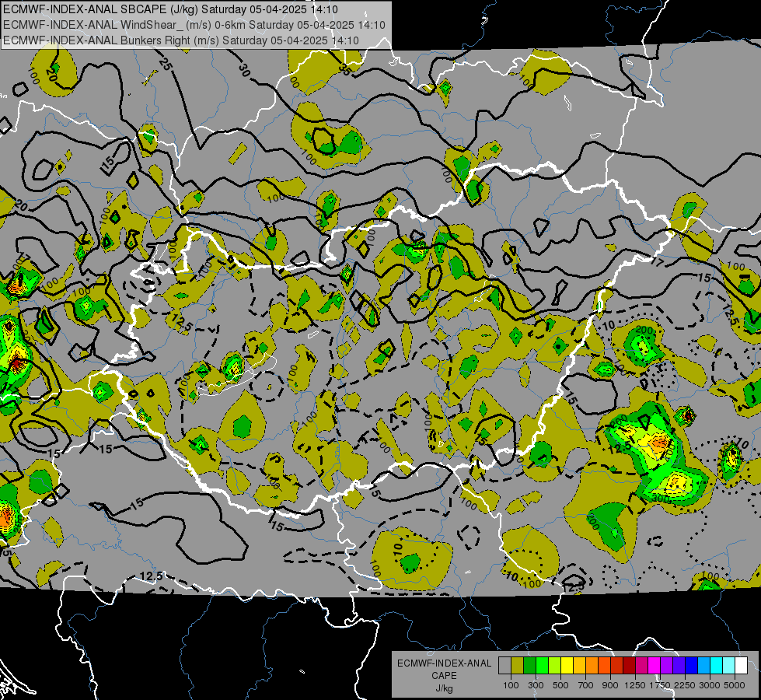761x700 pixels.
Task: Click the WindShear 0-6km title line
Action: point(194,25)
